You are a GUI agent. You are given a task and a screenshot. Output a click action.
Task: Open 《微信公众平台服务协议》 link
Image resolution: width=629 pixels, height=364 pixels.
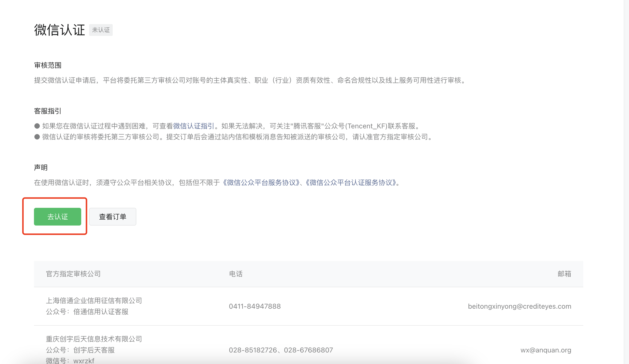point(261,182)
